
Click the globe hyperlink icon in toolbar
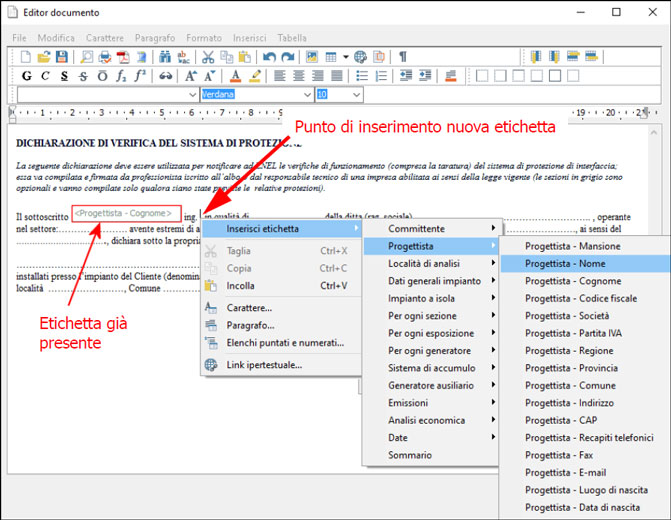360,56
